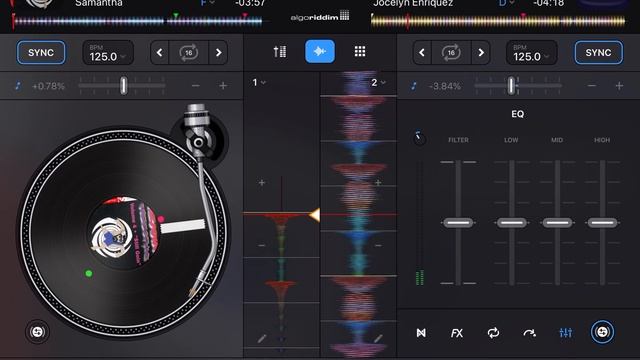Open right deck turntable view button
The width and height of the screenshot is (640, 360).
point(602,332)
